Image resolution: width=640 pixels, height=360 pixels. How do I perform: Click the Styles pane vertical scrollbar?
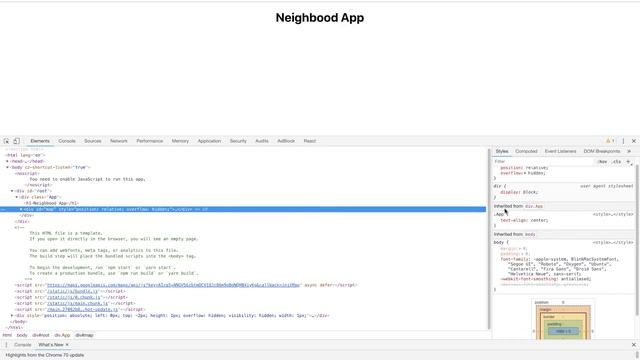(637, 239)
